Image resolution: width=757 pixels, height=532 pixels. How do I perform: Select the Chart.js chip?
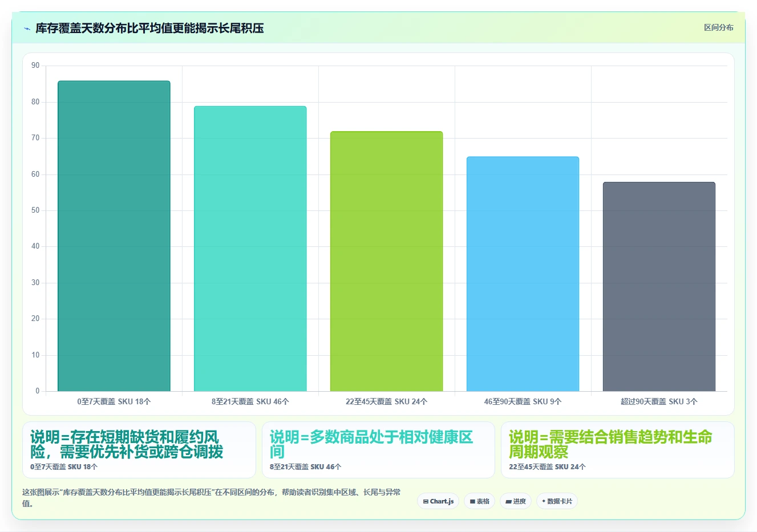[x=438, y=501]
